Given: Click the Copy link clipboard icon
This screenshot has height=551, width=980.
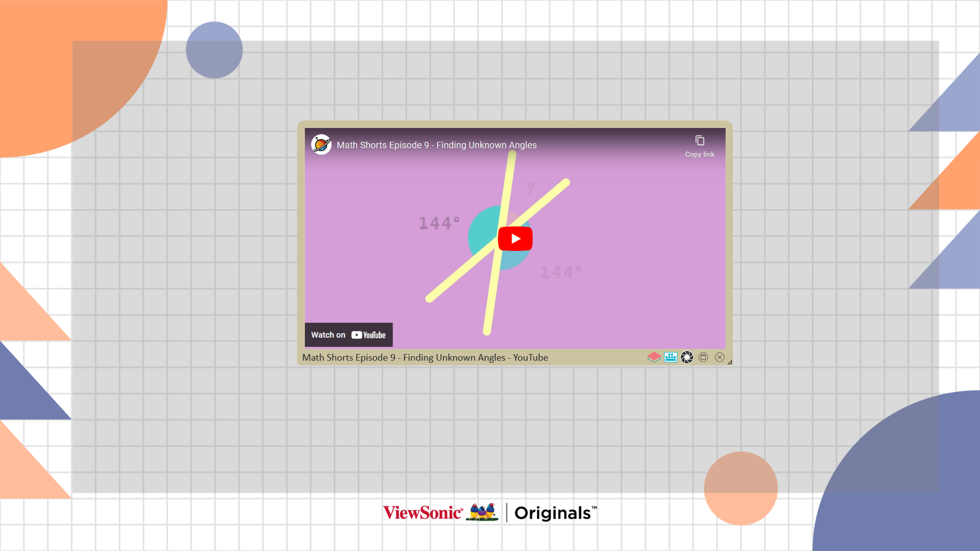Looking at the screenshot, I should (700, 141).
